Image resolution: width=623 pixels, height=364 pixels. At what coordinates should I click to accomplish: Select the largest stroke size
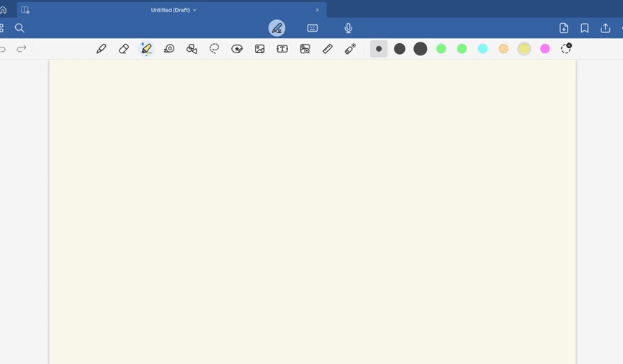click(420, 49)
